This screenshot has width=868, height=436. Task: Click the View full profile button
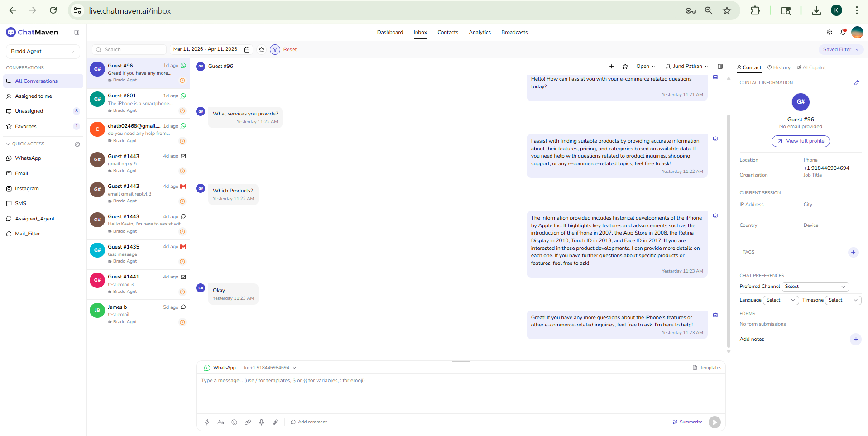coord(800,141)
